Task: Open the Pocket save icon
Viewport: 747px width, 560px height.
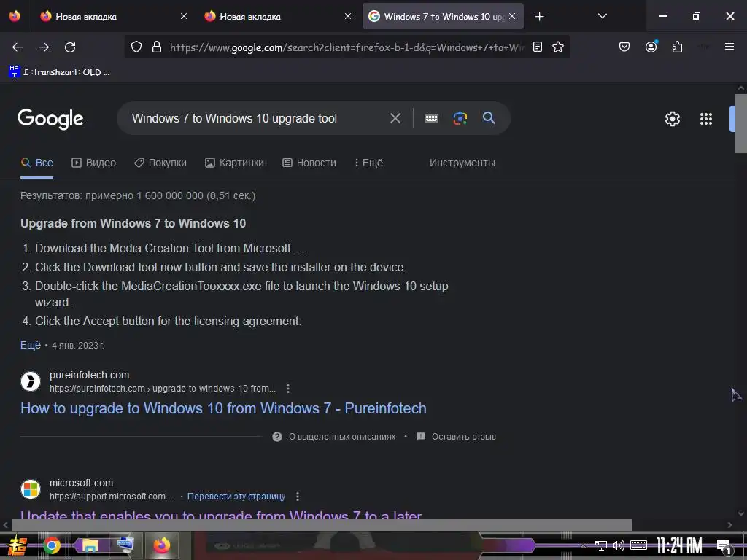Action: (x=624, y=47)
